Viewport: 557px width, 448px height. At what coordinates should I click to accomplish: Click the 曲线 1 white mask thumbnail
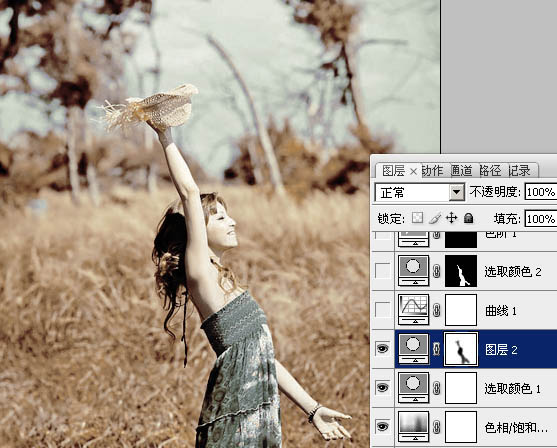tap(461, 310)
